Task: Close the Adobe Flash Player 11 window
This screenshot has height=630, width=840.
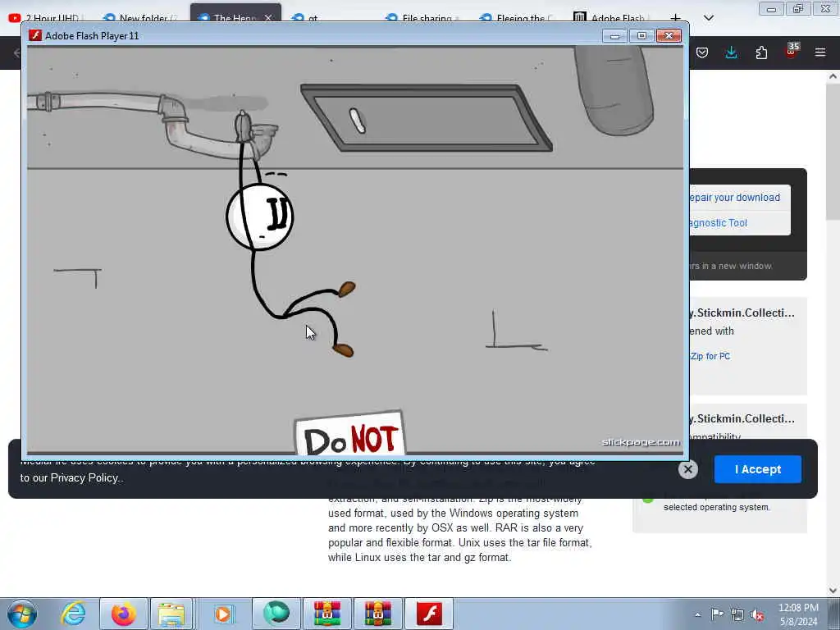Action: point(669,36)
